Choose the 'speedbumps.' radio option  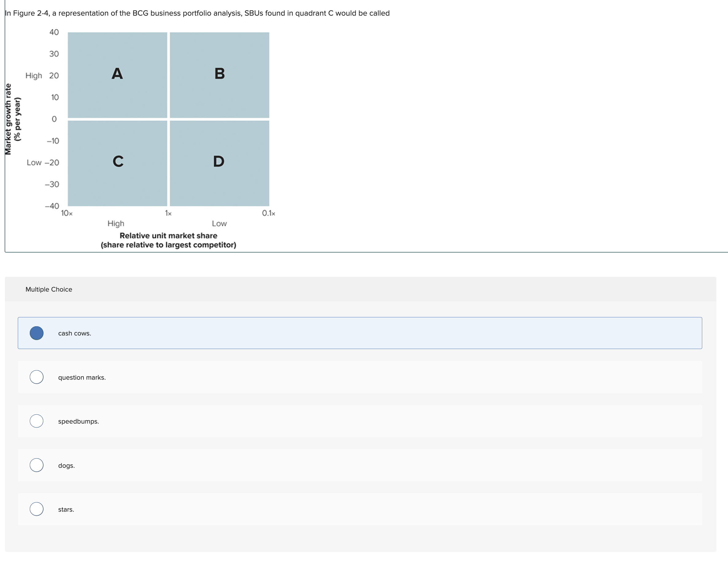coord(37,421)
